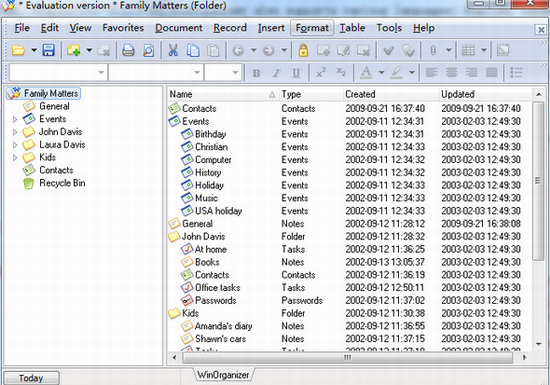The width and height of the screenshot is (550, 385).
Task: Click the checkmark spelling icon
Action: 388,50
